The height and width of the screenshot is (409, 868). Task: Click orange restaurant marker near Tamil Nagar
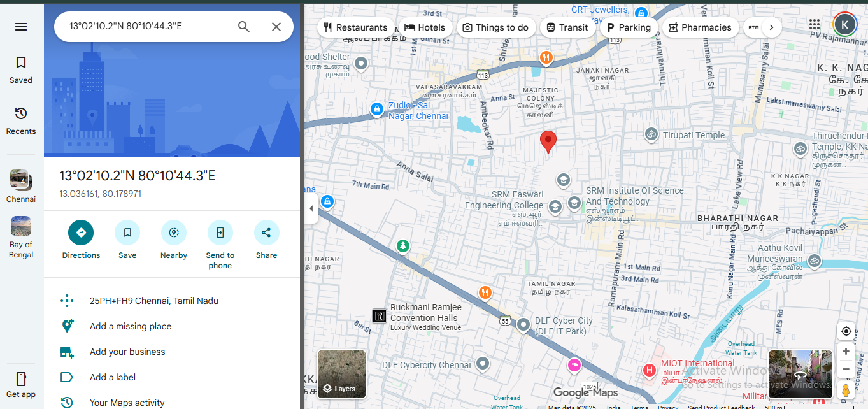[x=485, y=293]
